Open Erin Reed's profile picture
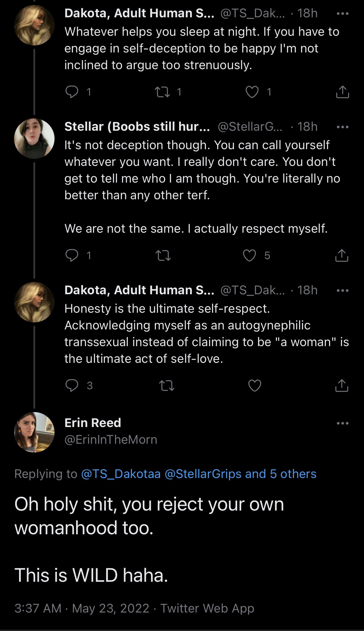The image size is (364, 631). (x=34, y=432)
